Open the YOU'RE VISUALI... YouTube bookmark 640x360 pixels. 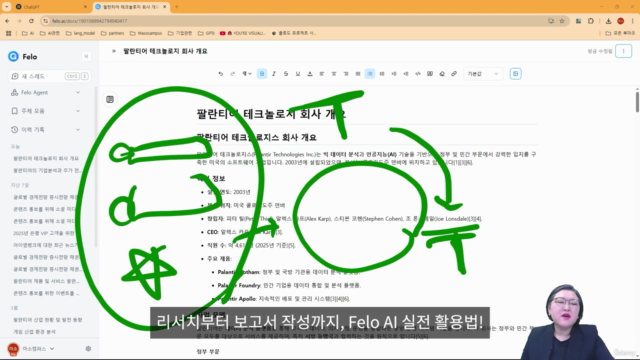pyautogui.click(x=243, y=33)
